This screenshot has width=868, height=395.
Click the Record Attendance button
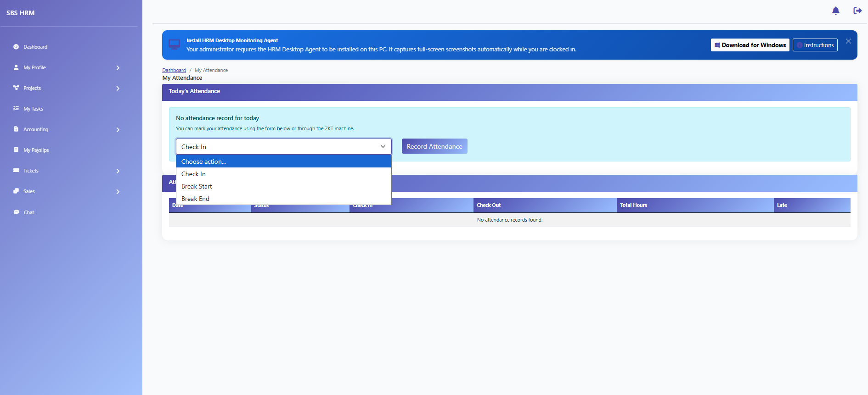pos(434,146)
